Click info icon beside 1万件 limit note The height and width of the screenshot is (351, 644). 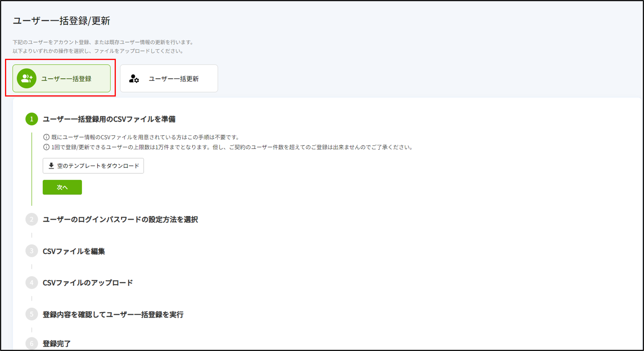coord(46,147)
